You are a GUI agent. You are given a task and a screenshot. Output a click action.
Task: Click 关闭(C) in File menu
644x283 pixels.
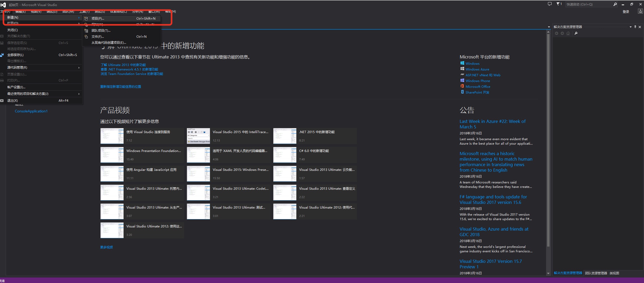click(x=41, y=30)
